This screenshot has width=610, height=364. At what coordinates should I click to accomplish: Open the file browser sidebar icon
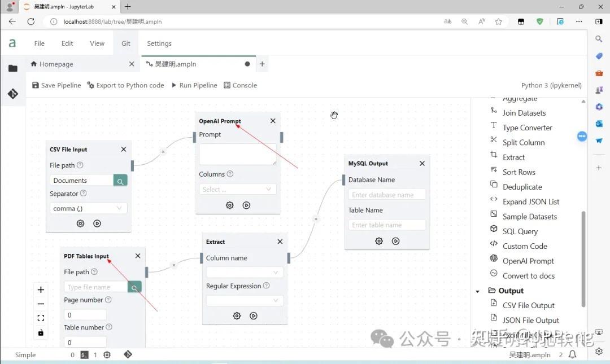tap(13, 68)
